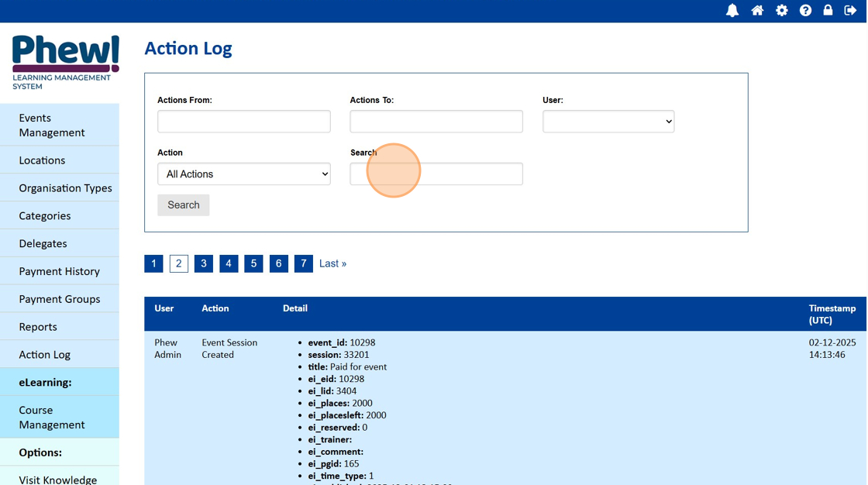Viewport: 868px width, 485px height.
Task: Open Payment Groups in sidebar
Action: click(60, 298)
